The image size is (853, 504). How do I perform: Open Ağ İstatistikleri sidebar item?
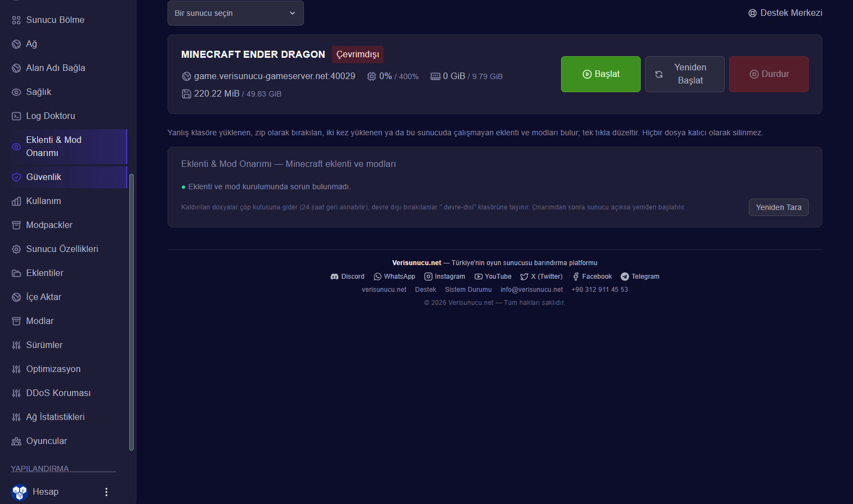pyautogui.click(x=69, y=417)
